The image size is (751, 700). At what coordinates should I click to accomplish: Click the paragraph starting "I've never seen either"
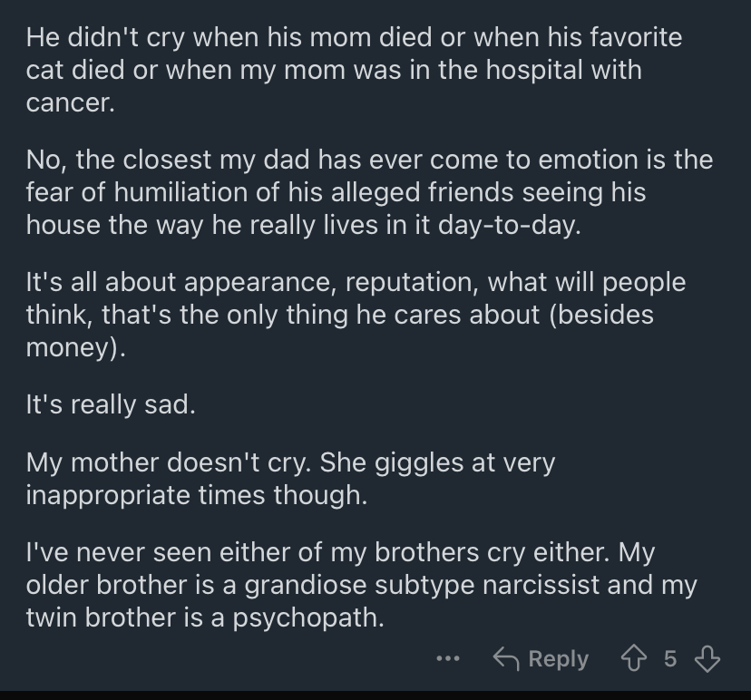[362, 585]
